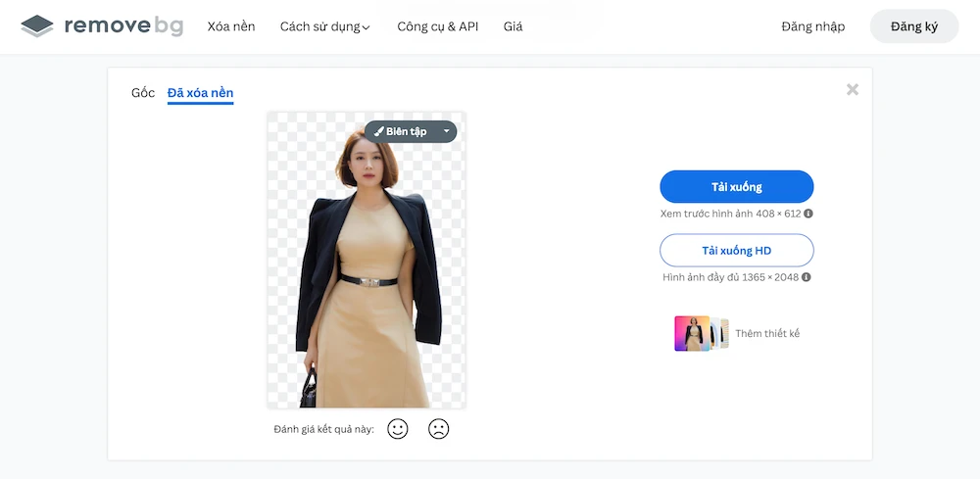Expand the Cách sử dụng dropdown
This screenshot has height=479, width=980.
pos(325,26)
